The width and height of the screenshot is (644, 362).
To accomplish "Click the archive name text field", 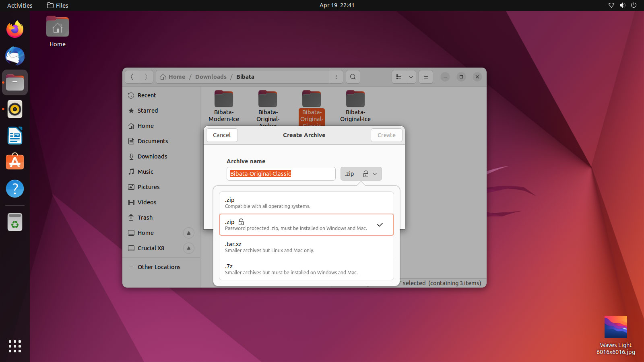I will (x=281, y=174).
